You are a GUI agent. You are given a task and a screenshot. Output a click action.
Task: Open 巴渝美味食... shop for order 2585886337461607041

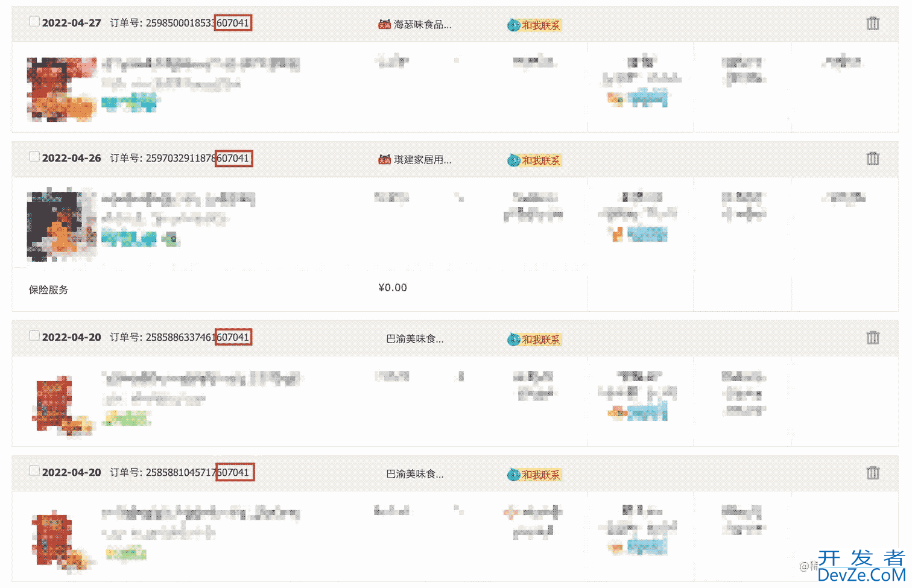point(415,339)
